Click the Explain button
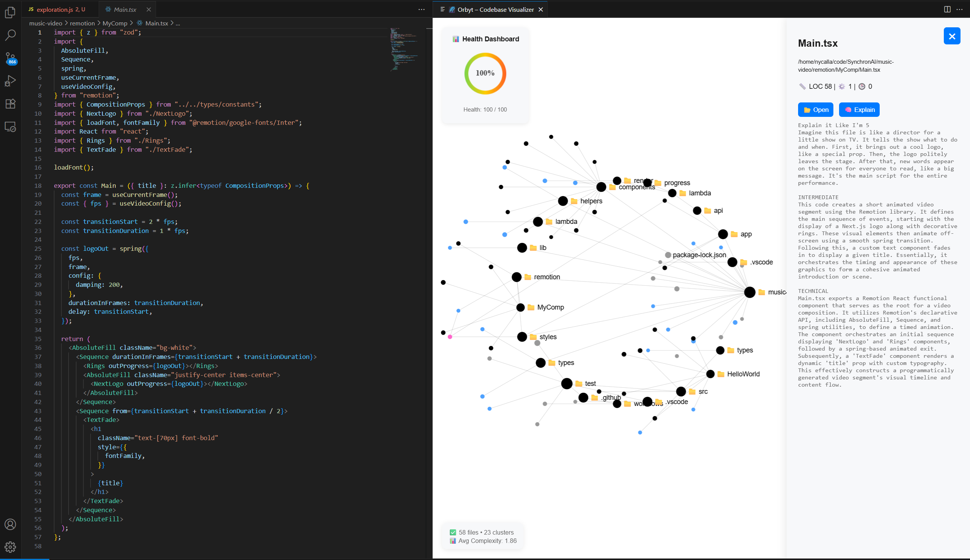Image resolution: width=970 pixels, height=560 pixels. (x=859, y=110)
